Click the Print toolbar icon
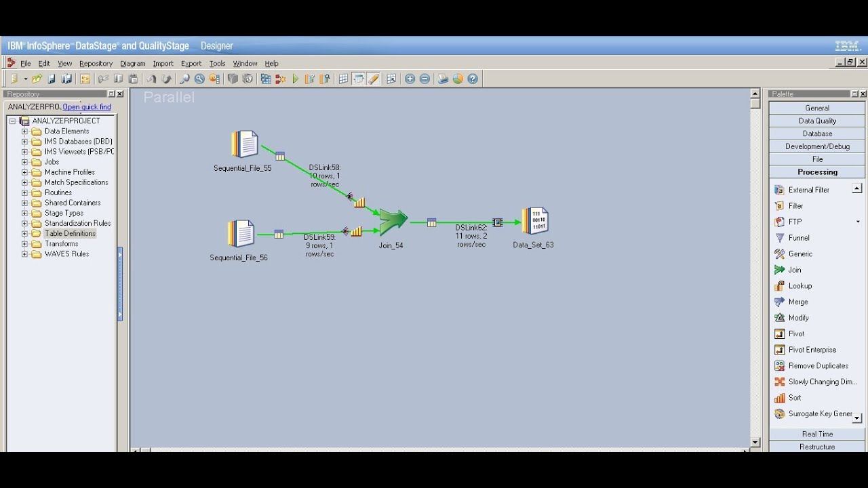The image size is (868, 488). pos(443,79)
